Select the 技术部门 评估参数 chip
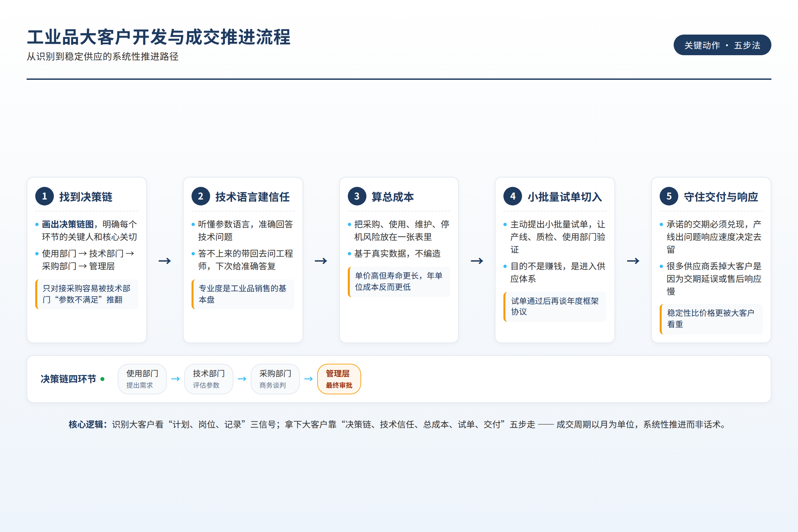Viewport: 798px width, 532px height. (x=209, y=379)
